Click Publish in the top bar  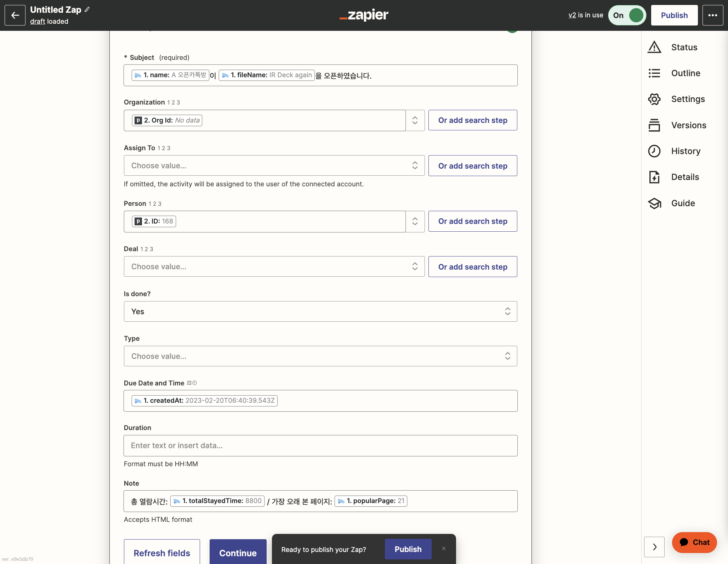[x=674, y=15]
